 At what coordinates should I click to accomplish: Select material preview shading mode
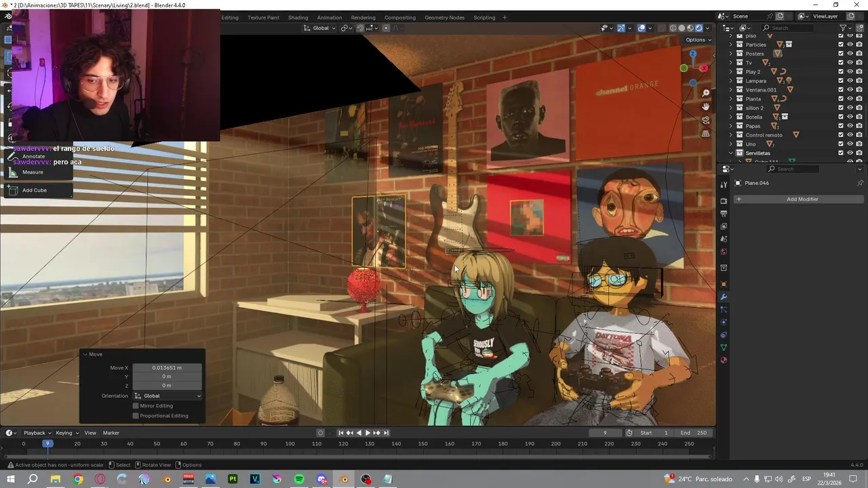point(690,28)
